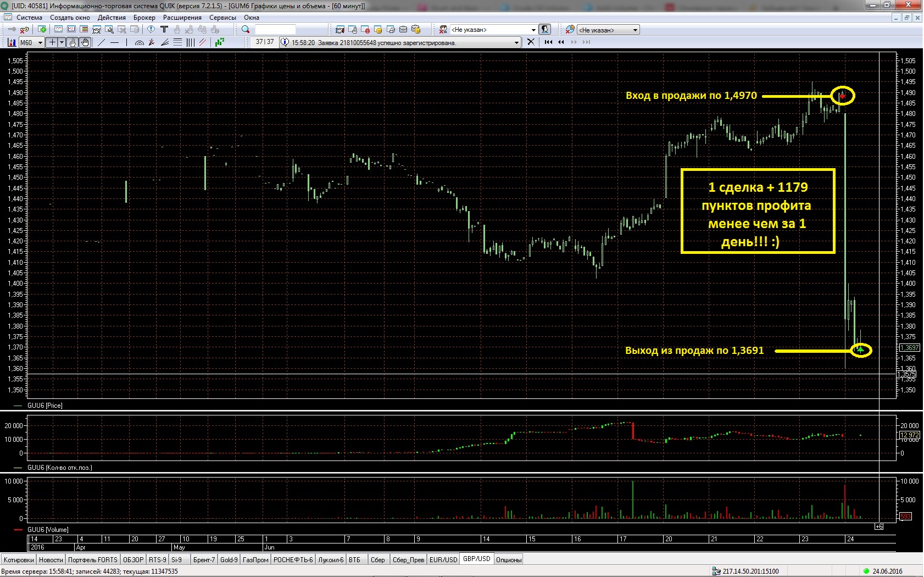Image resolution: width=924 pixels, height=577 pixels.
Task: Jump to first message button
Action: [548, 42]
